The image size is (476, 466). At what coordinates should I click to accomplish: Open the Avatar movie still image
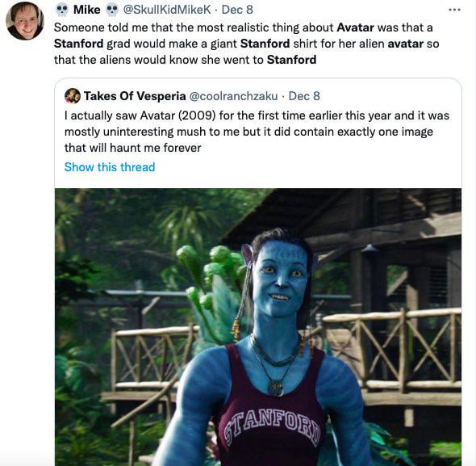(x=258, y=327)
